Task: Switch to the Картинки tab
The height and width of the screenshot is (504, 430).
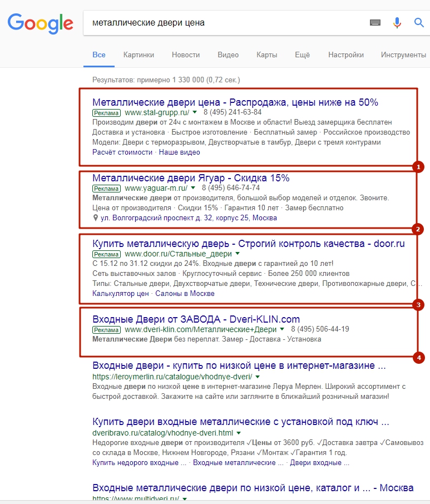Action: (x=139, y=55)
